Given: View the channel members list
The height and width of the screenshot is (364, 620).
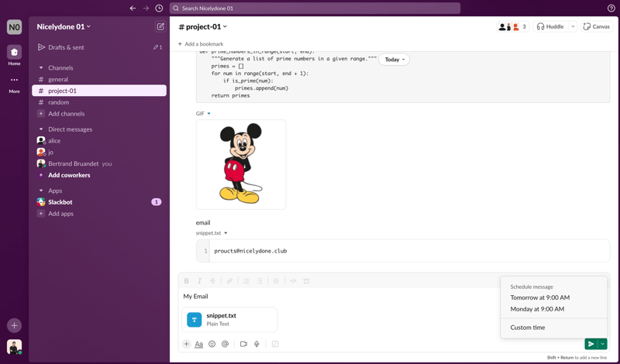Looking at the screenshot, I should pyautogui.click(x=512, y=26).
